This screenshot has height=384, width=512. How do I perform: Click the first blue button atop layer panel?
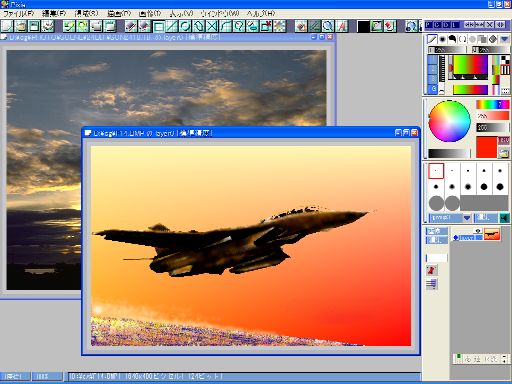pos(437,231)
